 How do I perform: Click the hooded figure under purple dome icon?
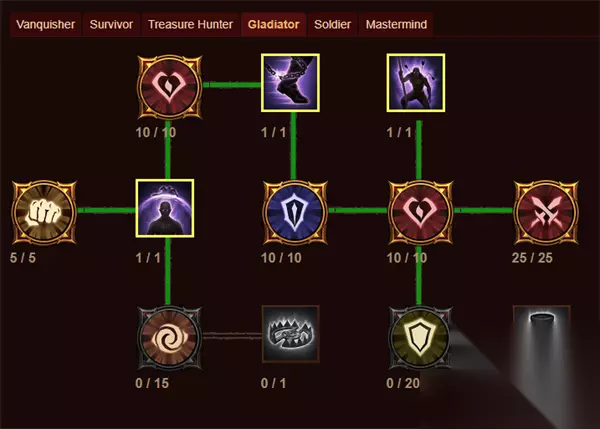pyautogui.click(x=165, y=208)
